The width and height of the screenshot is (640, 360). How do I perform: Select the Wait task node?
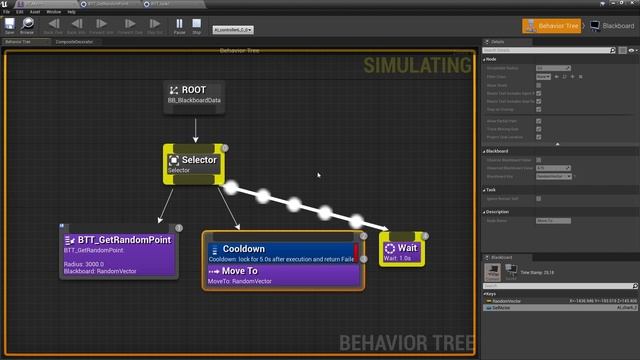[x=402, y=249]
